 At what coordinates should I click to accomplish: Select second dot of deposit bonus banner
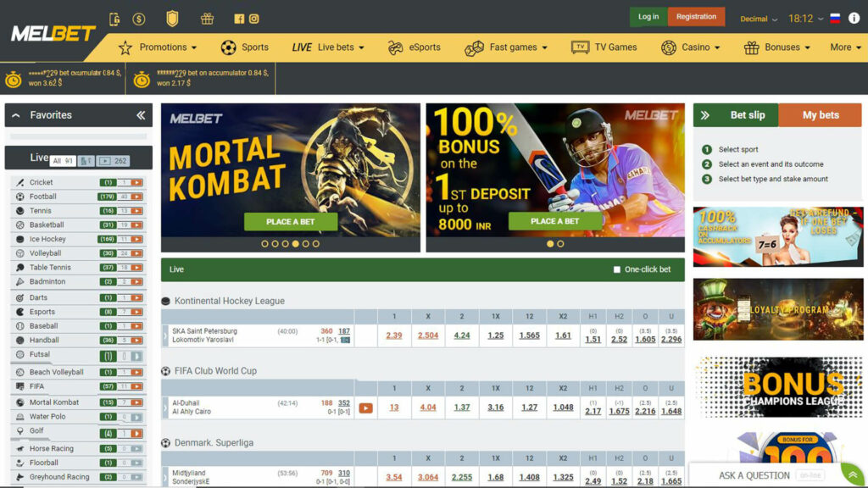(561, 243)
